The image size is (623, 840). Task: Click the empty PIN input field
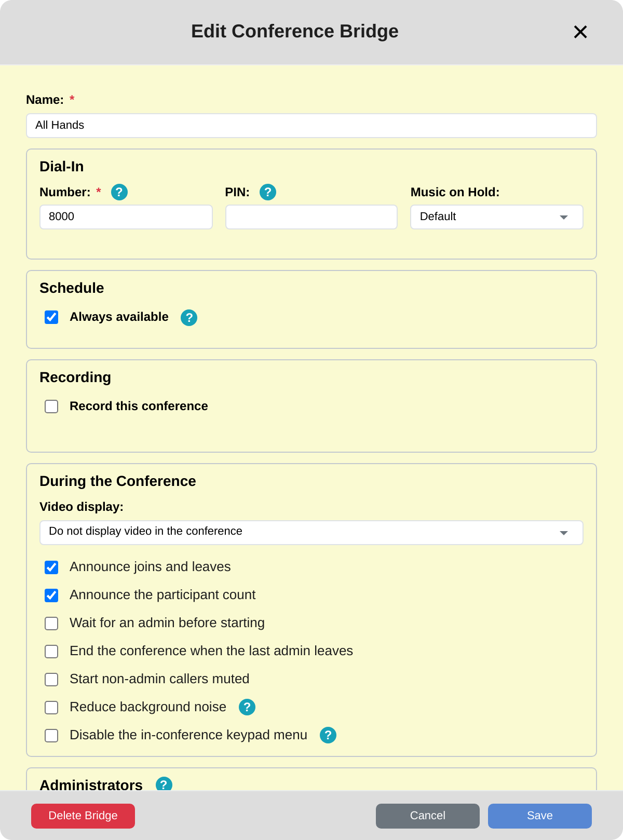[x=311, y=217]
